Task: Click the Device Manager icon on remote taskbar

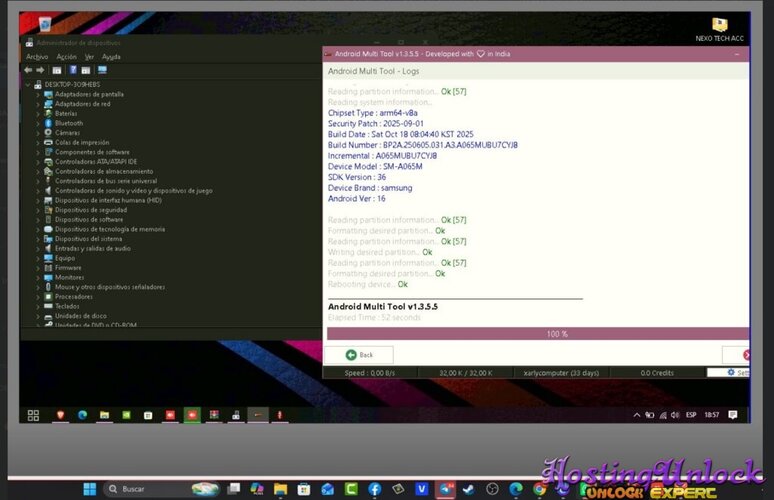Action: click(236, 416)
